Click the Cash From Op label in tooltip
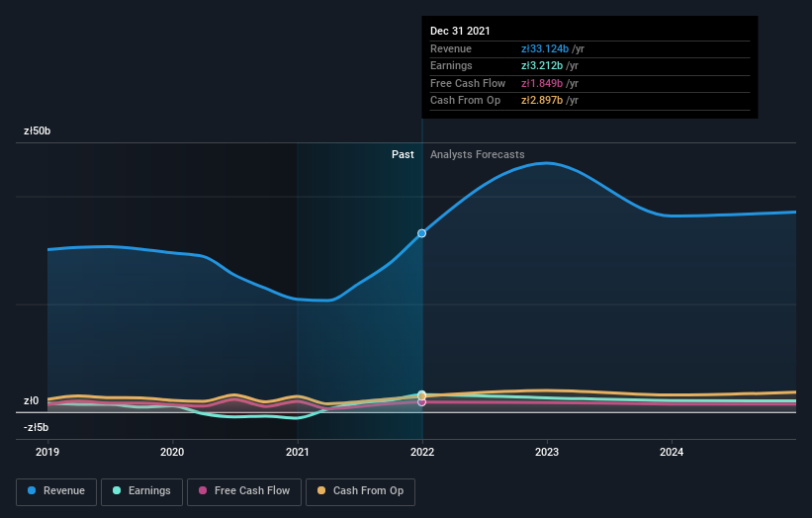Viewport: 812px width, 518px height. click(465, 101)
